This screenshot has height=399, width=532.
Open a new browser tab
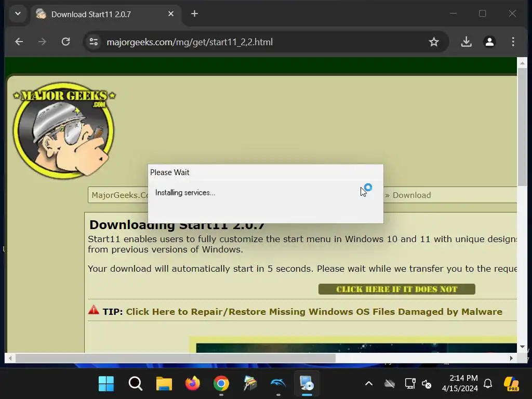194,14
